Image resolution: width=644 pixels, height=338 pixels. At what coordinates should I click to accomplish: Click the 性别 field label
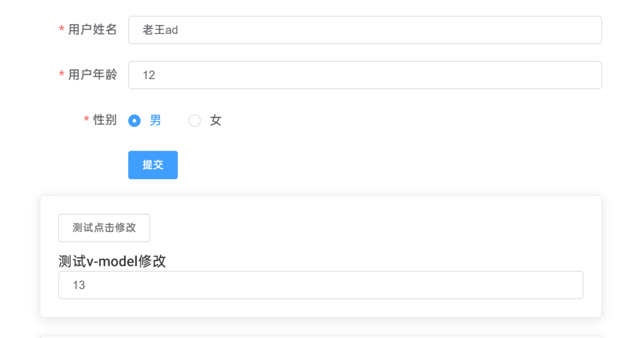click(105, 120)
